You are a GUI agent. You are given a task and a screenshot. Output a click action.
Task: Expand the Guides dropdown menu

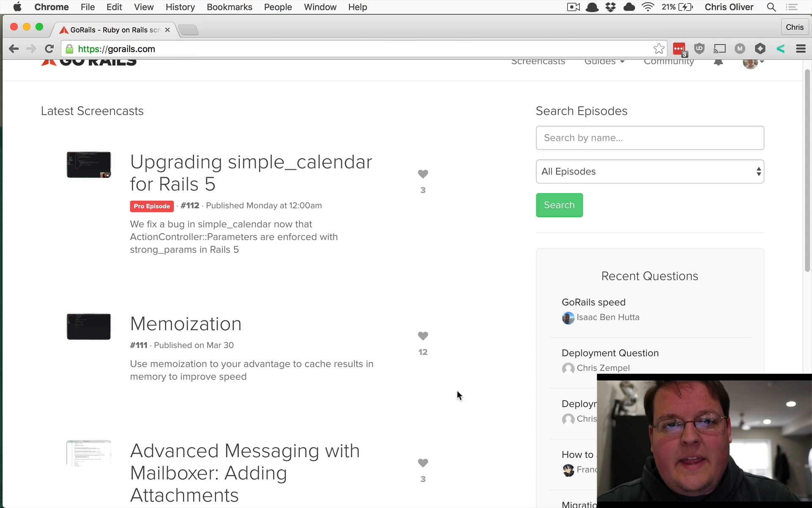pos(604,62)
